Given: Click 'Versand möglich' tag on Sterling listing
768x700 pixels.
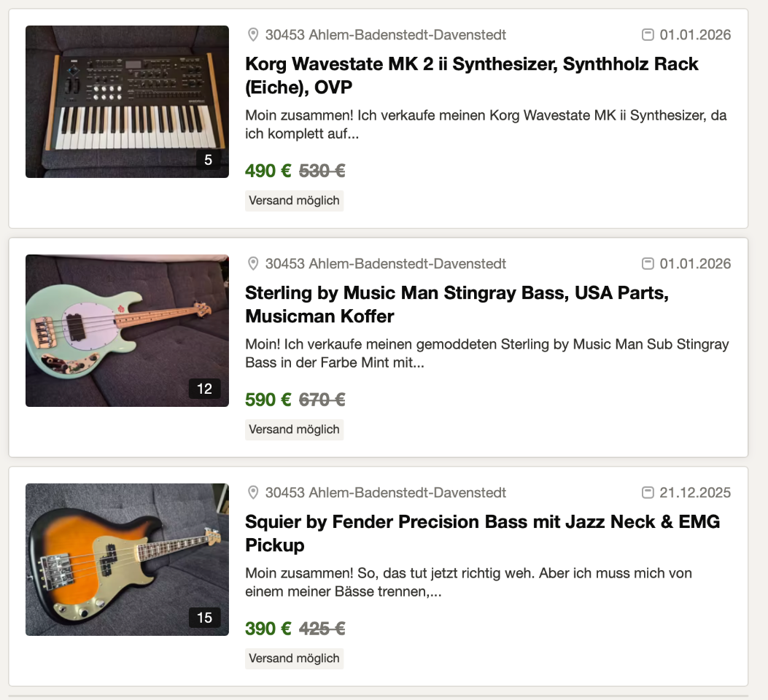Looking at the screenshot, I should point(294,429).
